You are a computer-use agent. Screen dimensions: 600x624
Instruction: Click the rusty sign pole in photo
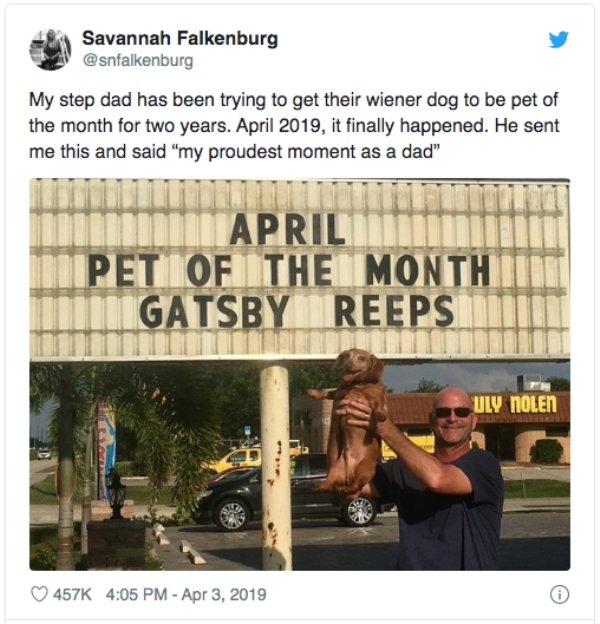(x=275, y=468)
